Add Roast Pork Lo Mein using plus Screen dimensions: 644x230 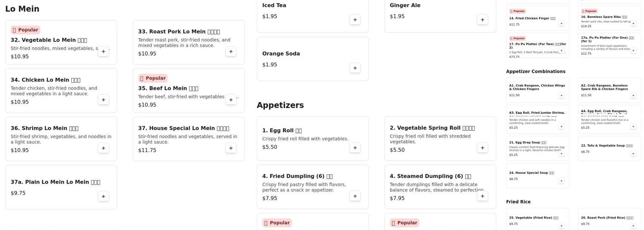coord(231,52)
